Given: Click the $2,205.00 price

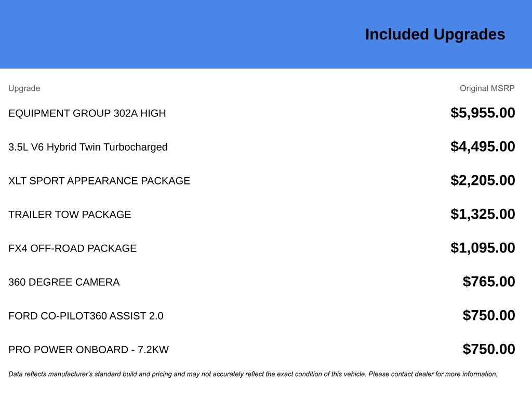Looking at the screenshot, I should (483, 180).
